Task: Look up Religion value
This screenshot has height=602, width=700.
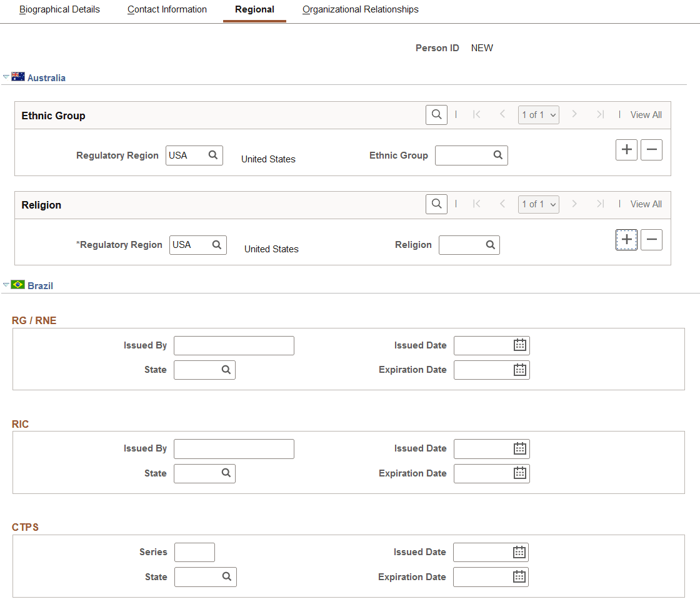Action: click(490, 245)
